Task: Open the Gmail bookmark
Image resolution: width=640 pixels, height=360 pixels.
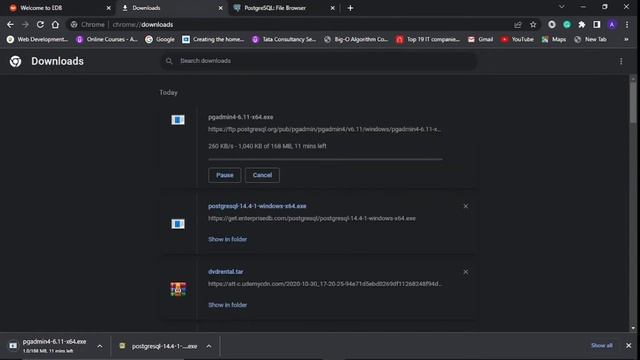Action: (480, 39)
